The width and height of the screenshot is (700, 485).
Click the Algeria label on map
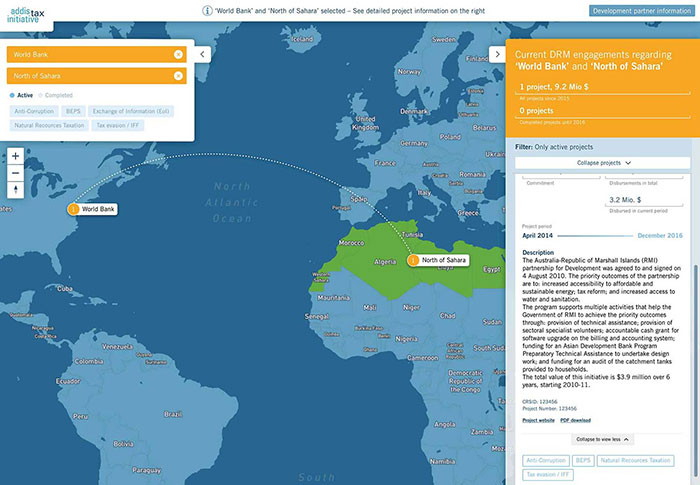pos(385,262)
